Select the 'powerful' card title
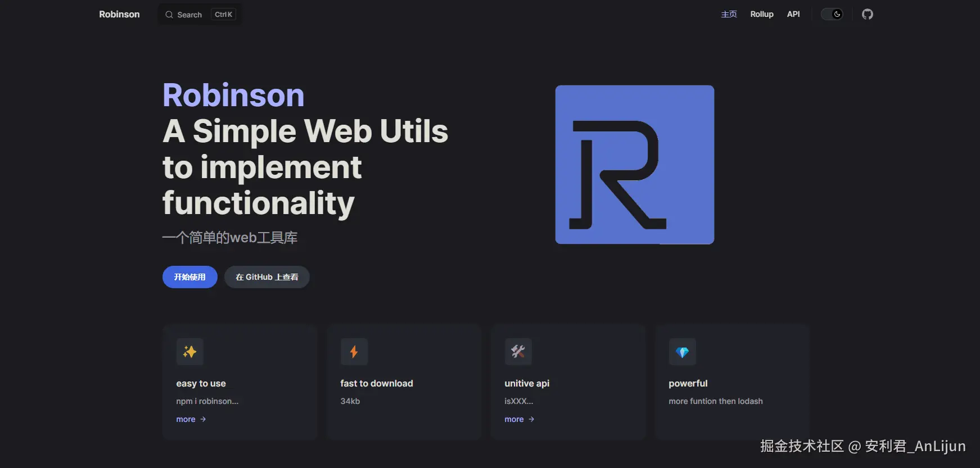980x468 pixels. pos(688,383)
